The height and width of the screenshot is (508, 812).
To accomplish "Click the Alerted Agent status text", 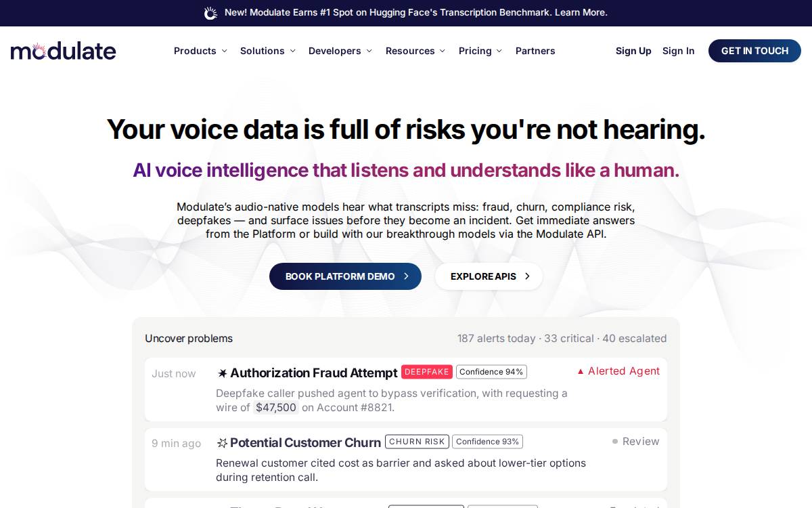I will click(624, 371).
